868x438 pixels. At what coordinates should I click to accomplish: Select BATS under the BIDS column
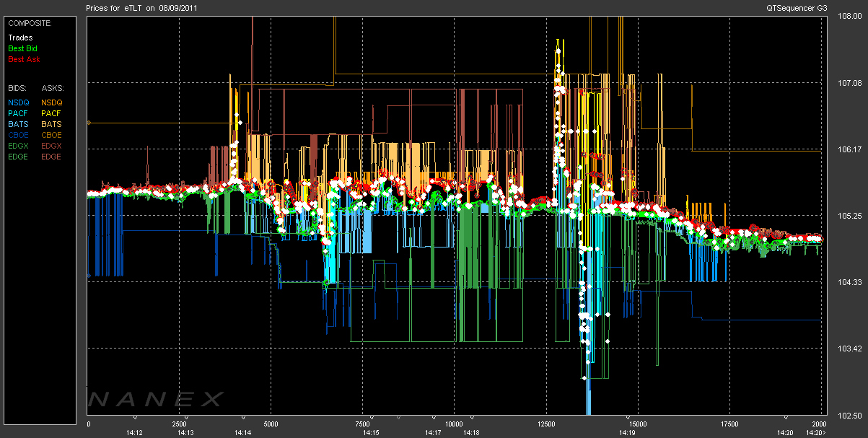(x=18, y=124)
